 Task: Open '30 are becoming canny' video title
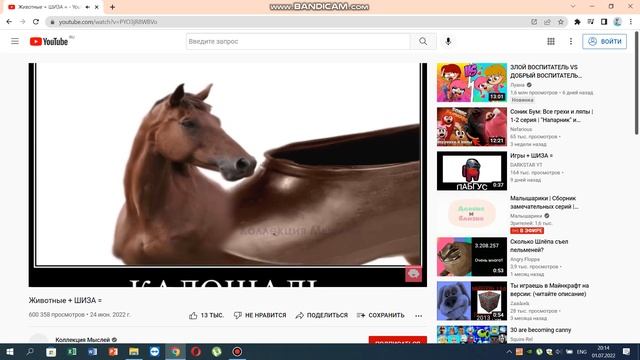pos(540,330)
